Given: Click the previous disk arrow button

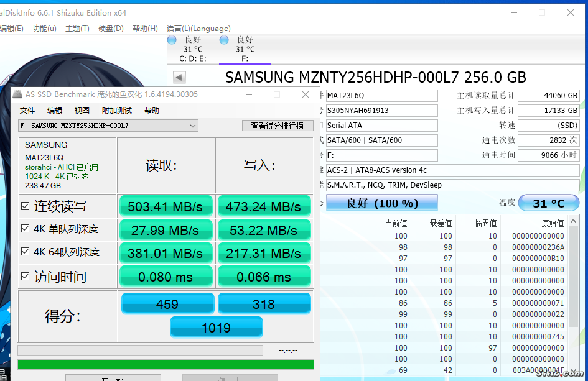Looking at the screenshot, I should 179,78.
